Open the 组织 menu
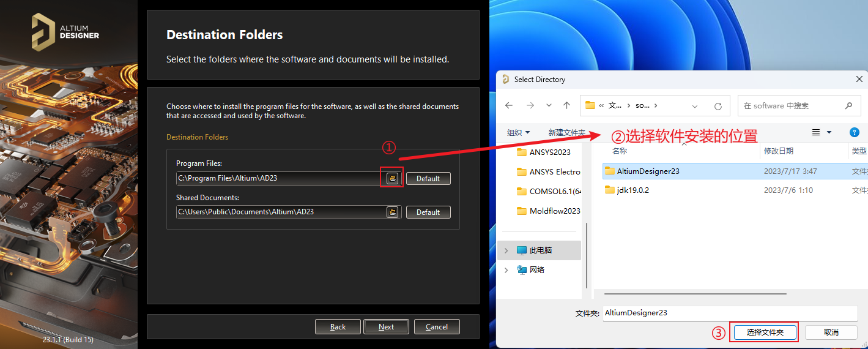The height and width of the screenshot is (349, 868). 518,132
